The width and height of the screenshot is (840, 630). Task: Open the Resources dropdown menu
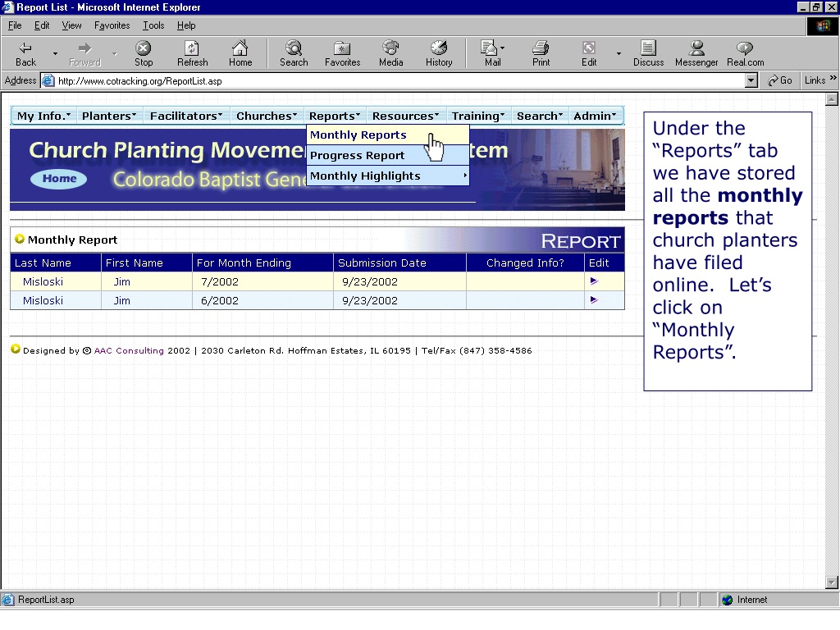[405, 116]
